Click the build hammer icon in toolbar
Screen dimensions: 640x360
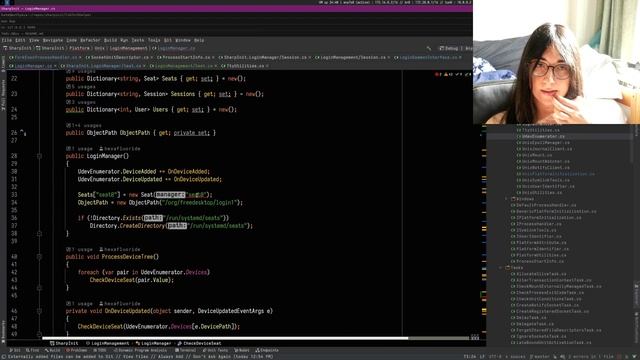429,48
